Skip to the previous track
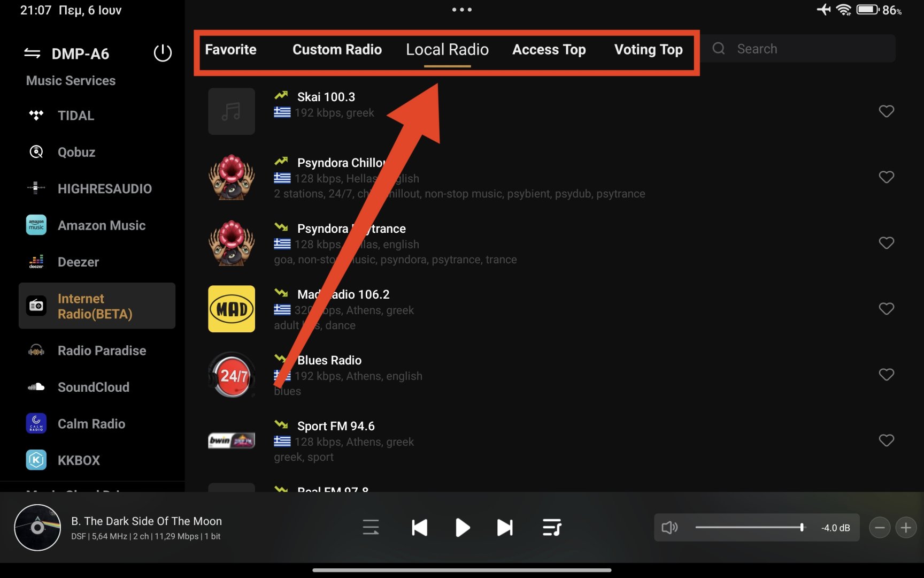This screenshot has width=924, height=578. point(420,528)
